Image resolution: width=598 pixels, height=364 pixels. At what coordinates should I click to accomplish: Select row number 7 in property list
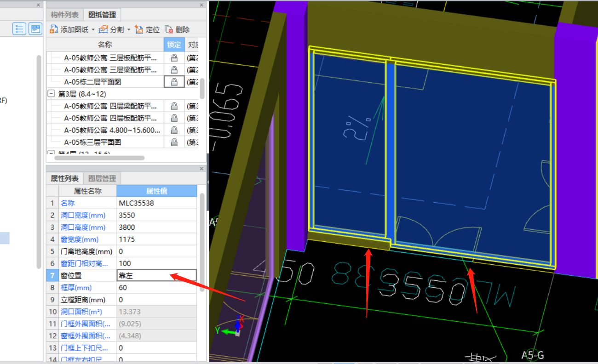pyautogui.click(x=52, y=275)
